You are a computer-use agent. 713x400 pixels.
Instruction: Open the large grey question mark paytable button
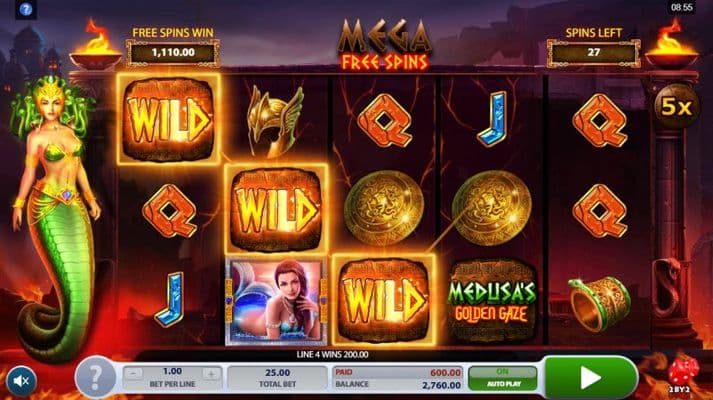coord(95,377)
